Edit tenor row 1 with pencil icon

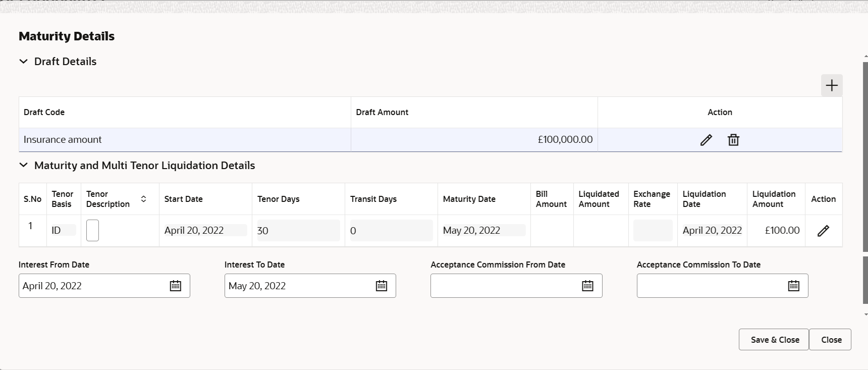point(823,231)
